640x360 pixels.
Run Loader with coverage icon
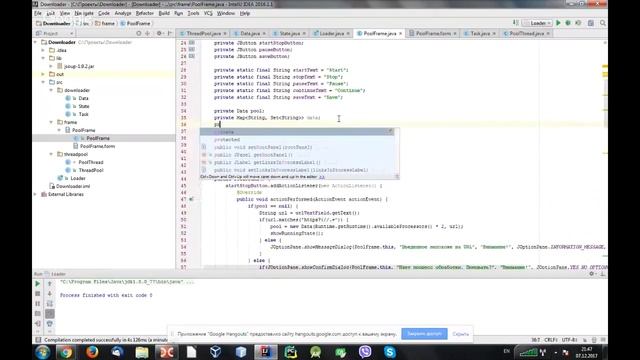(578, 23)
